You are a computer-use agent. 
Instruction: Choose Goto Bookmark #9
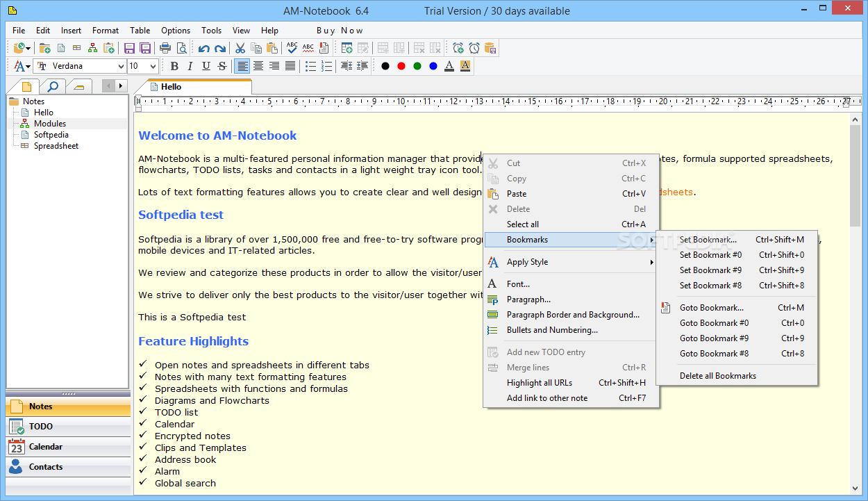tap(737, 338)
